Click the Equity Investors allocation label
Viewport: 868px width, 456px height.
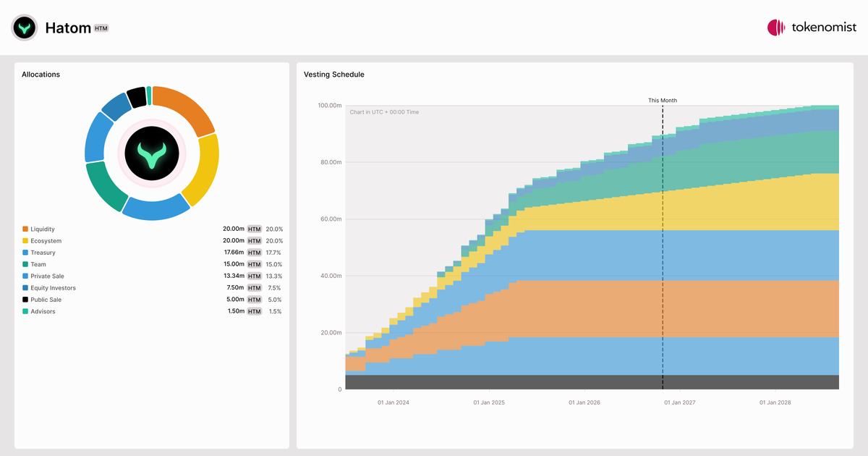pyautogui.click(x=53, y=288)
